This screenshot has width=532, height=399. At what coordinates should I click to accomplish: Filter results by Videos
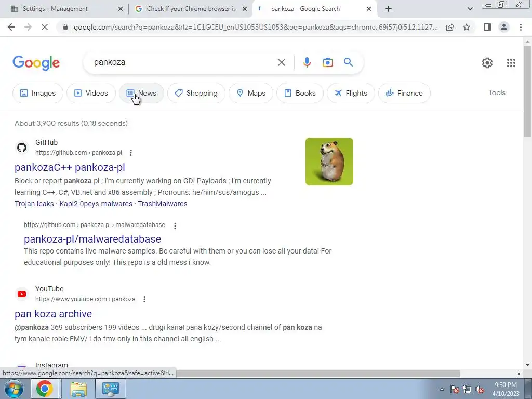pos(91,93)
